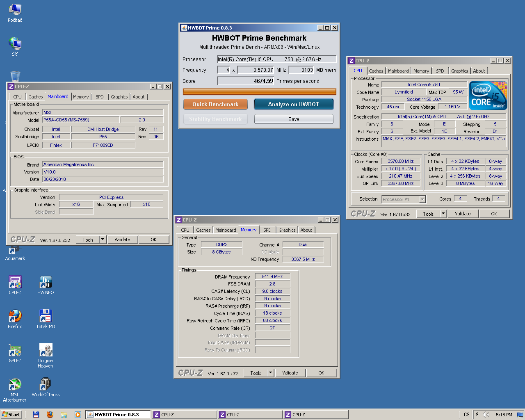Open Tools dropdown arrow in CPU tab window
Image resolution: width=525 pixels, height=420 pixels.
443,214
